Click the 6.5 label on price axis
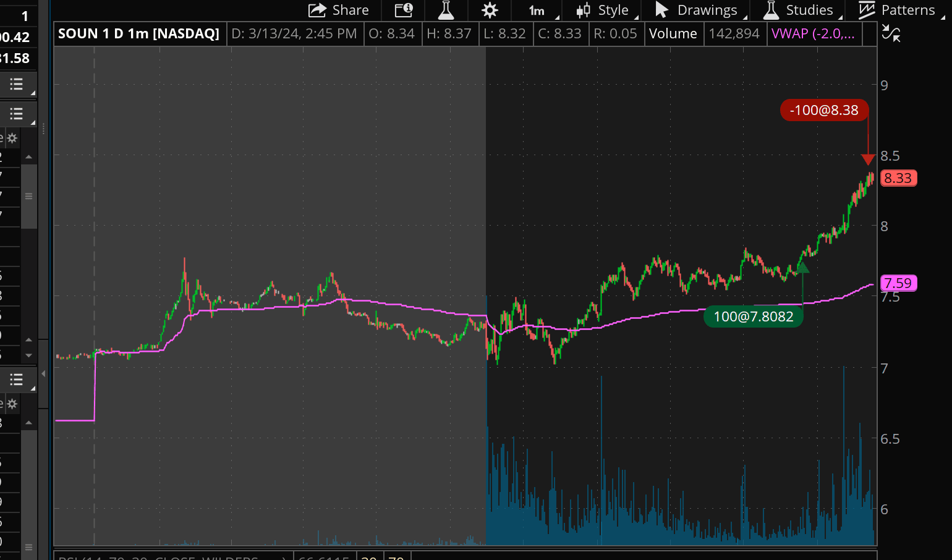952x560 pixels. pos(890,439)
